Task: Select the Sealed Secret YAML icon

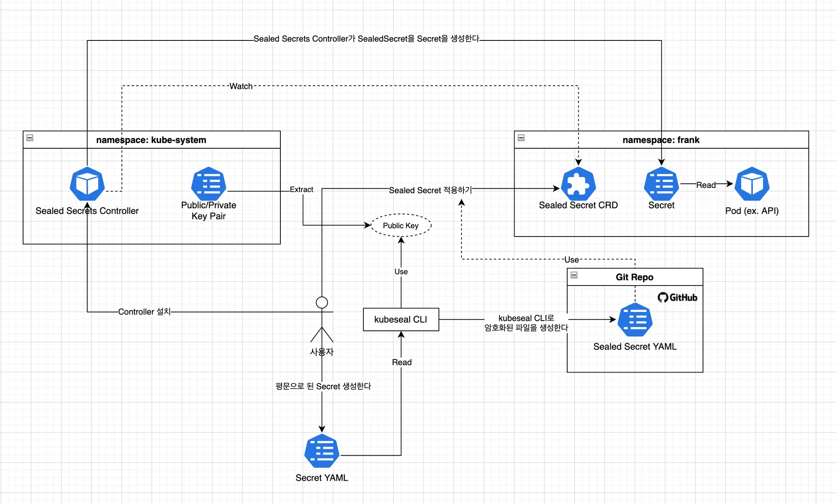Action: (x=635, y=320)
